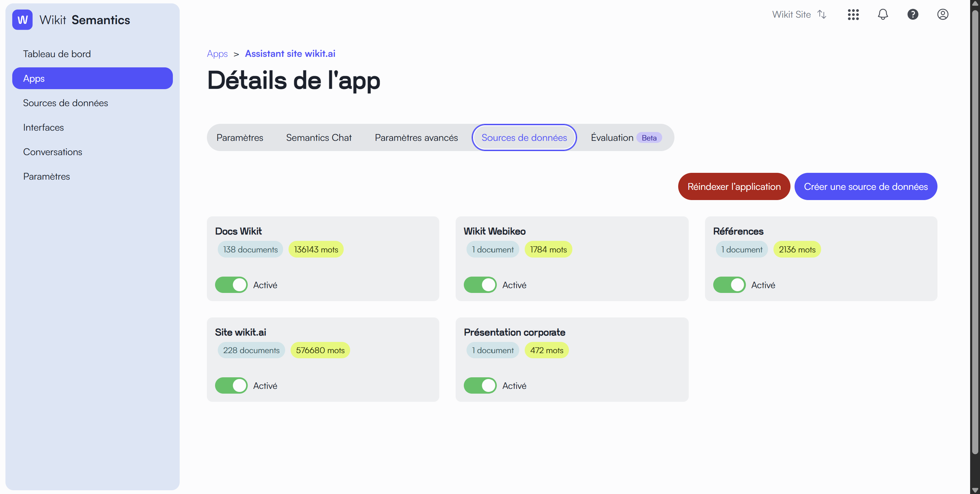Click Réindexer l'application button
Viewport: 980px width, 494px height.
tap(734, 187)
